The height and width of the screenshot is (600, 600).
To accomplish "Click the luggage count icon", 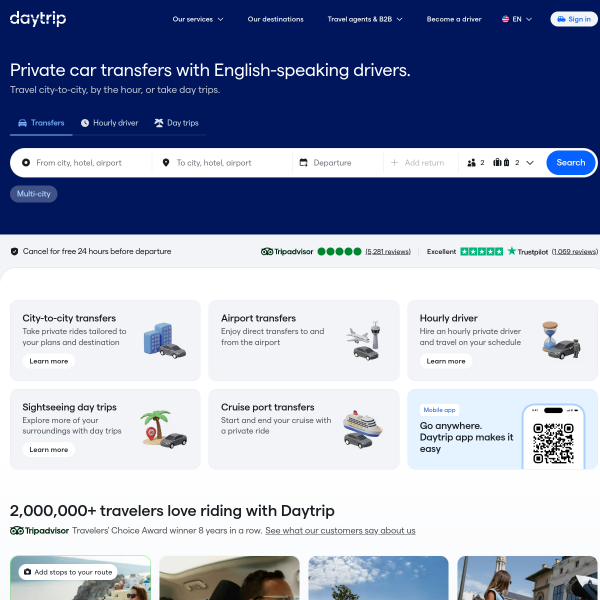I will 501,163.
